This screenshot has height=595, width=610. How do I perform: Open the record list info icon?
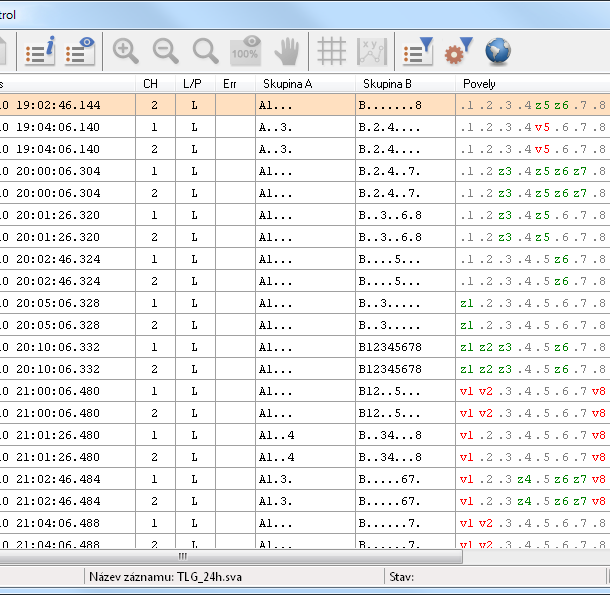pos(40,51)
